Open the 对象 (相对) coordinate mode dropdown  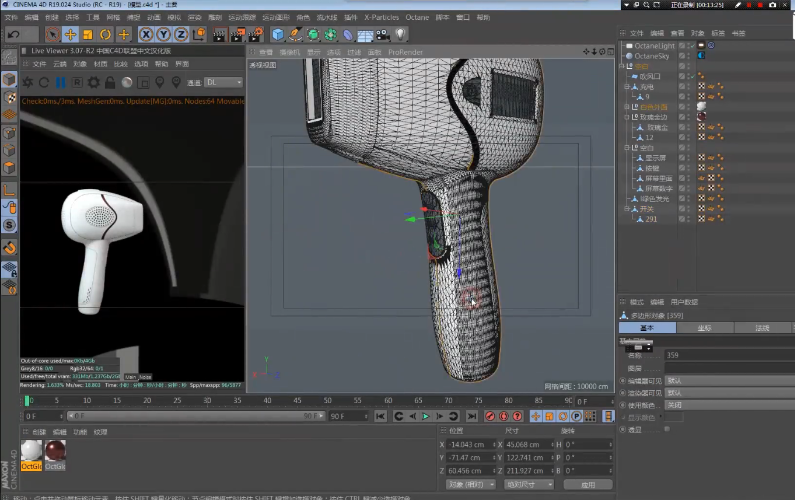tap(469, 484)
